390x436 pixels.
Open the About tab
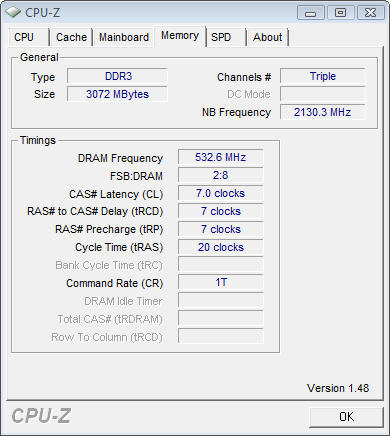coord(267,37)
